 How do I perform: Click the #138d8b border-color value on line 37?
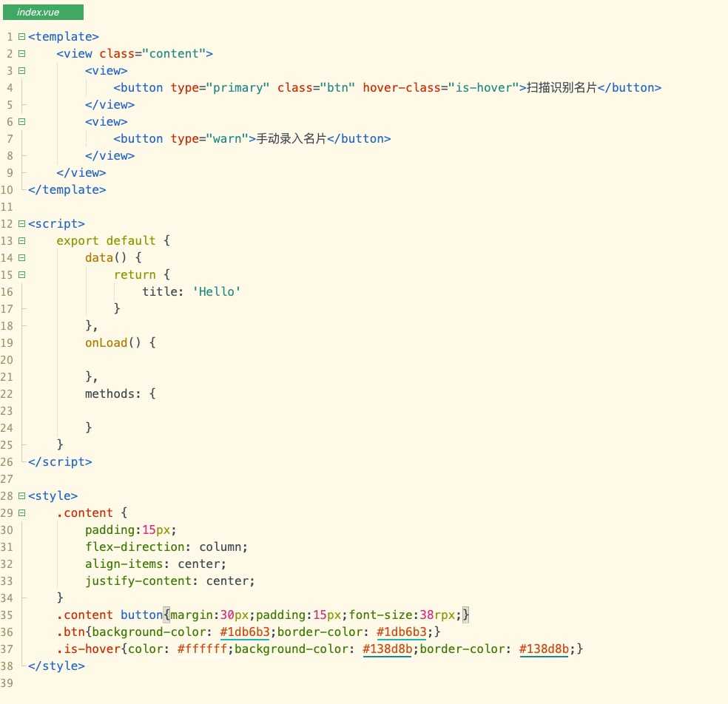click(x=544, y=649)
